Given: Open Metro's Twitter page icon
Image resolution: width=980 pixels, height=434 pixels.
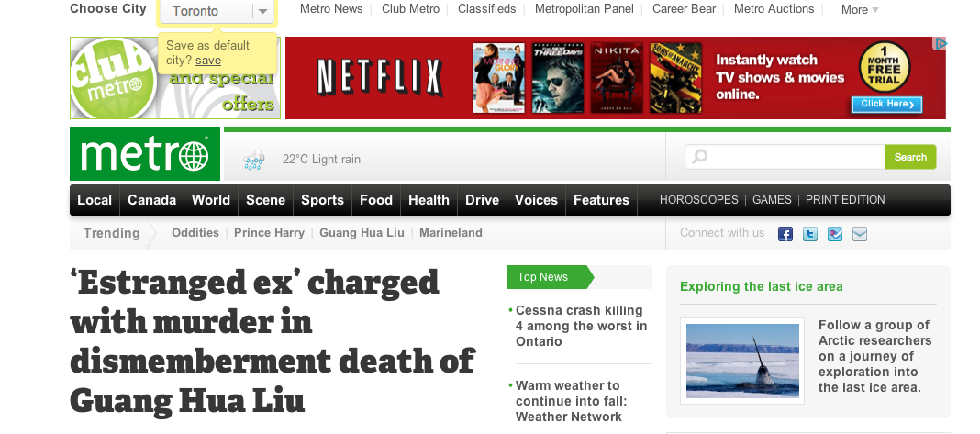Looking at the screenshot, I should 810,234.
